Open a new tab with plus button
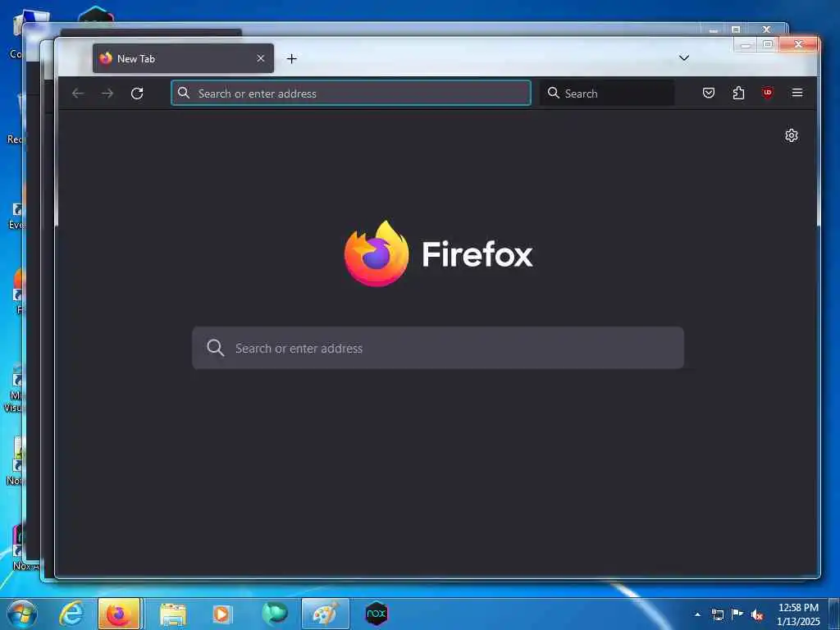 tap(291, 59)
